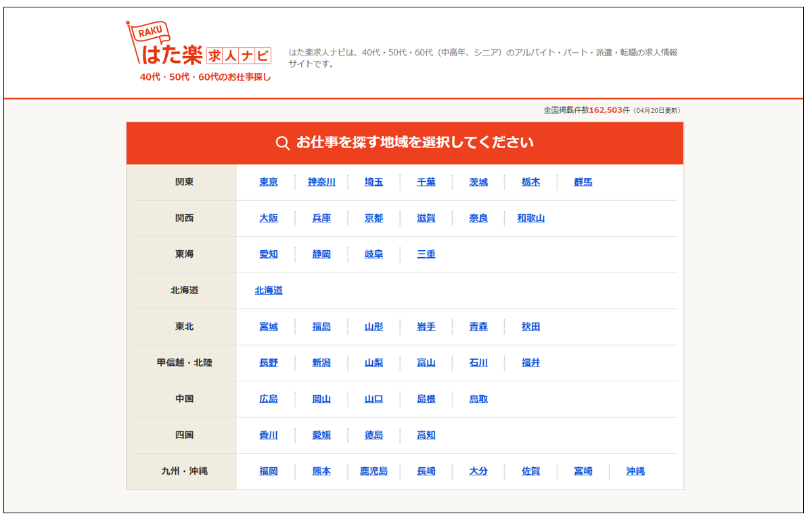Select 鳥取 prefecture
The image size is (812, 520).
click(x=478, y=399)
